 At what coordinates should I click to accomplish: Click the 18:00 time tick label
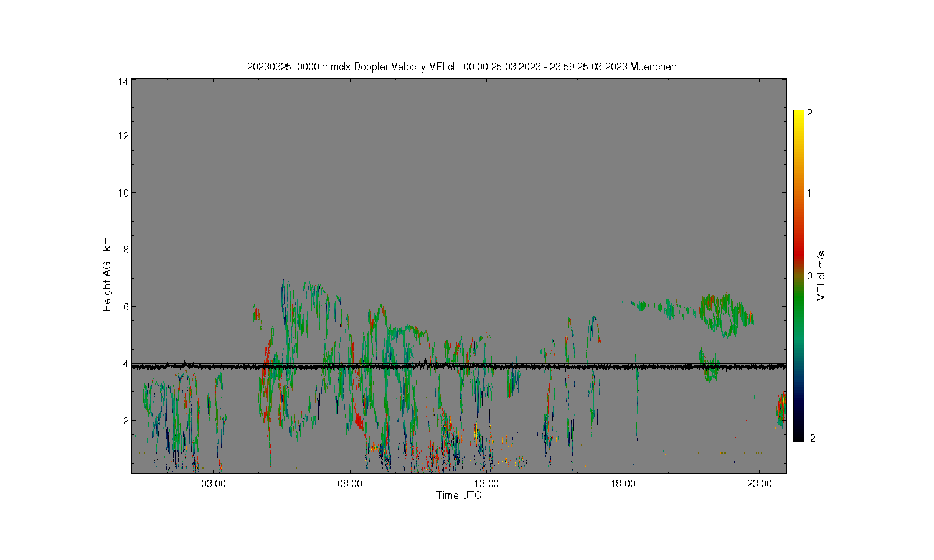(x=623, y=483)
